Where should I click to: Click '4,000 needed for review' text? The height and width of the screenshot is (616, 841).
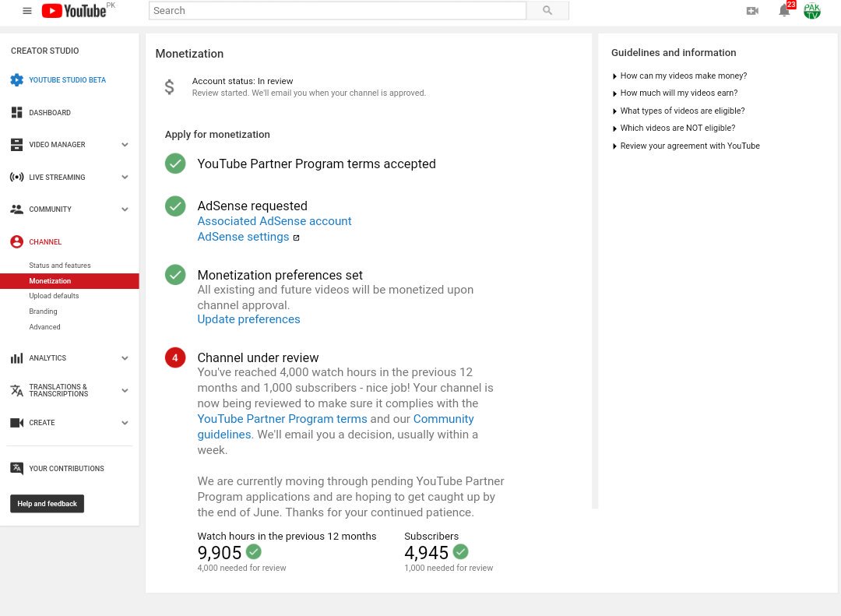pyautogui.click(x=241, y=568)
